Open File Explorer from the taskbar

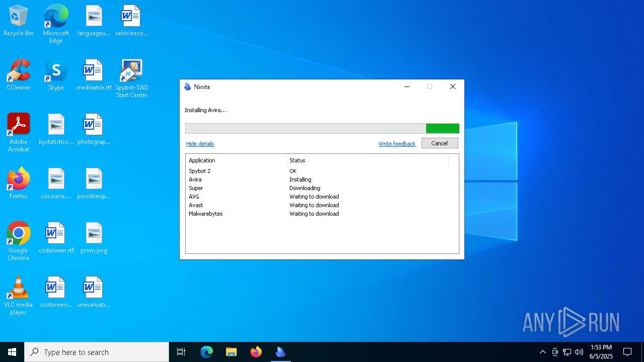[x=231, y=352]
